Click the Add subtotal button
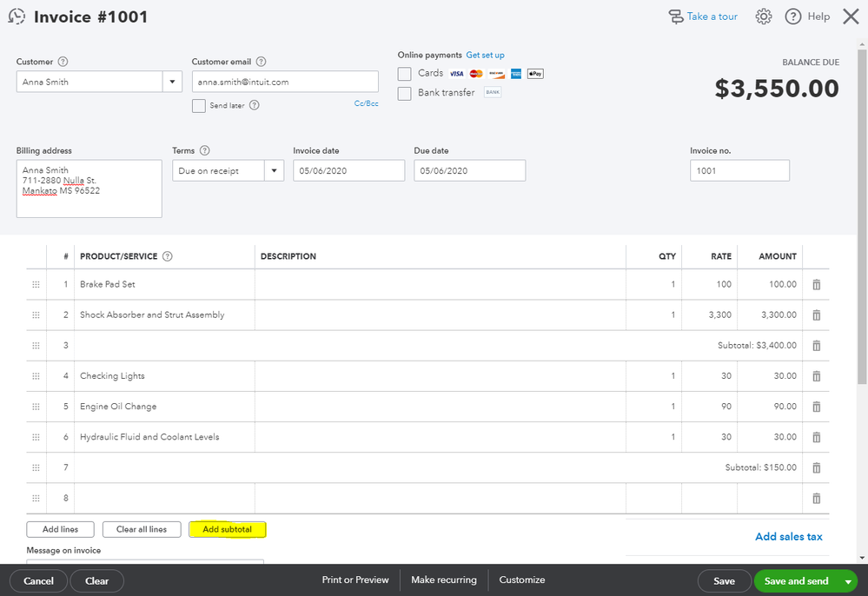 (x=227, y=530)
